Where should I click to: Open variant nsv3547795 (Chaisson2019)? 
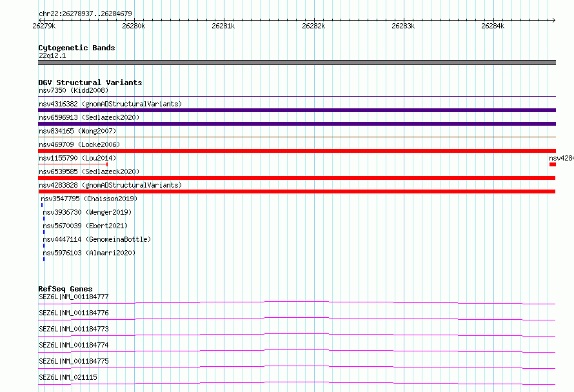click(89, 199)
